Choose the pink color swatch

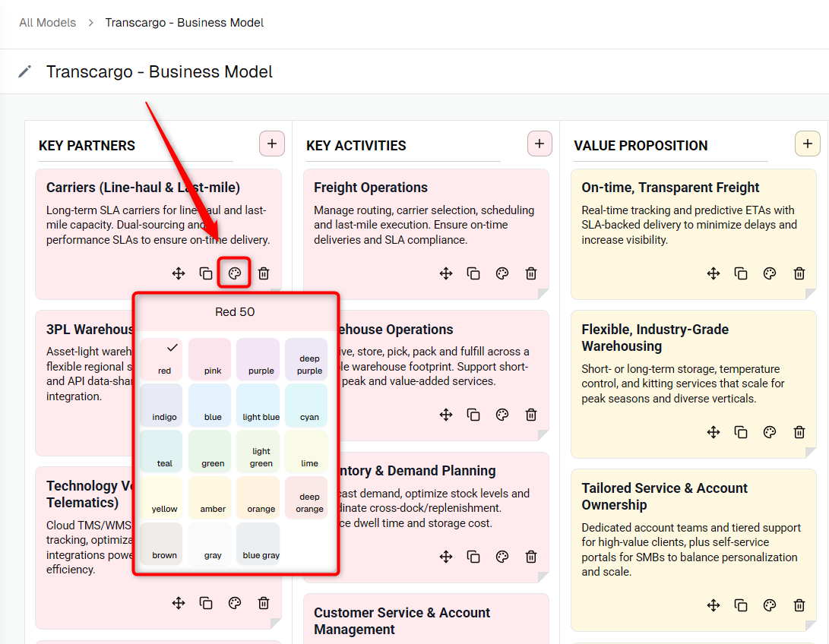[x=210, y=358]
